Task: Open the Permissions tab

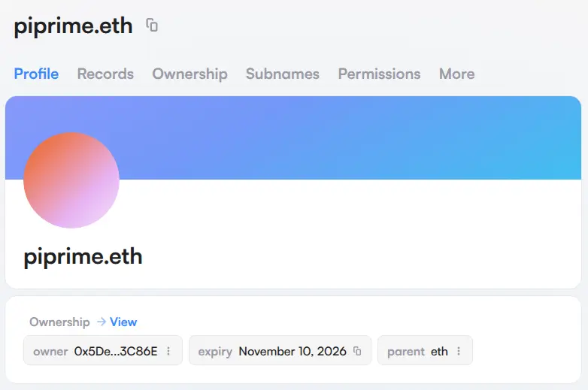Action: 379,74
